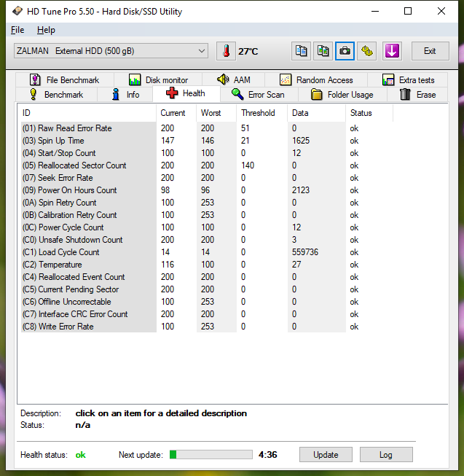Switch to the AAM tab
Viewport: 464px width, 476px height.
click(234, 80)
